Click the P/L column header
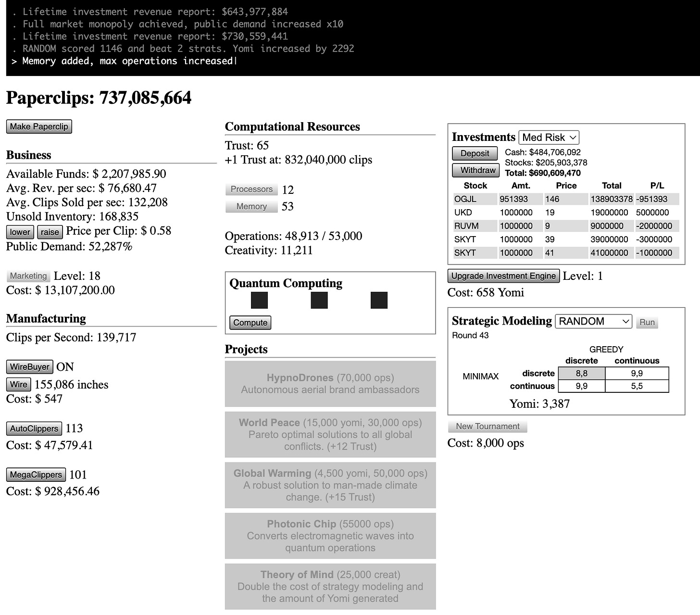Viewport: 700px width, 615px height. (x=657, y=186)
